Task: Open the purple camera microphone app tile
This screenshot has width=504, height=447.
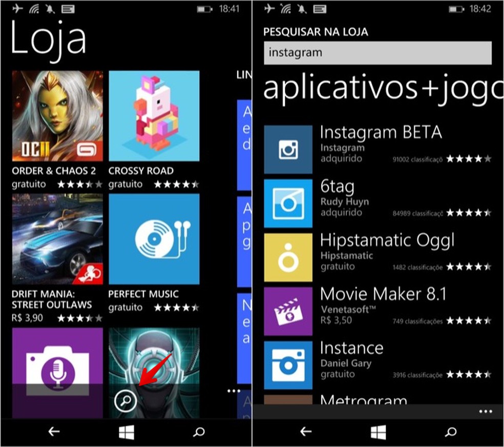Action: pyautogui.click(x=57, y=373)
